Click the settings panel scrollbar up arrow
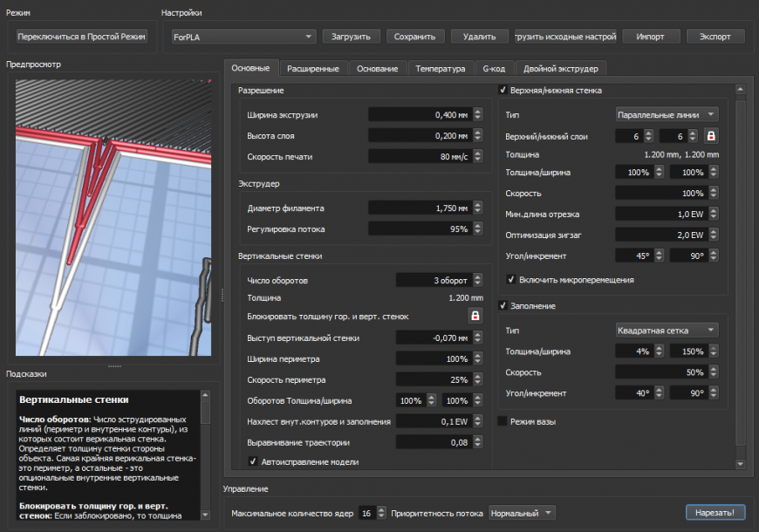 [740, 90]
